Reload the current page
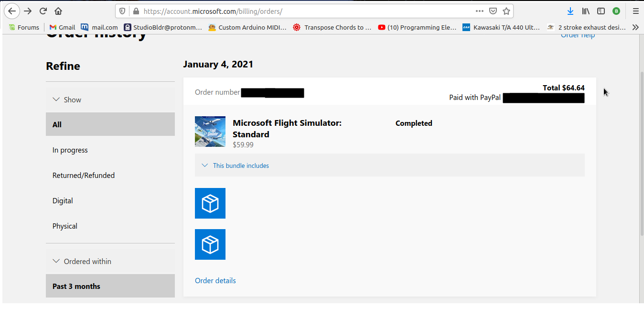Image resolution: width=644 pixels, height=331 pixels. click(43, 11)
